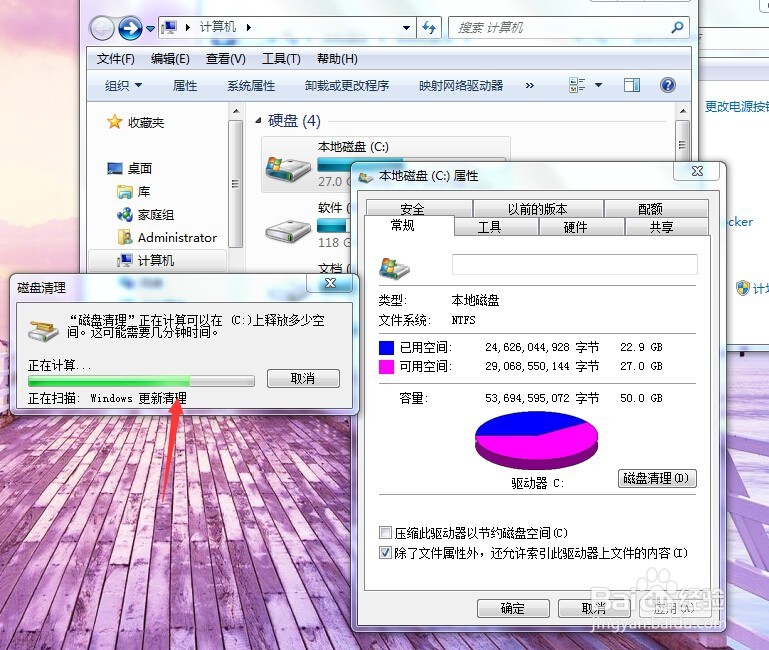Click the magenta 可用空间 color swatch
Image resolution: width=769 pixels, height=650 pixels.
(386, 367)
